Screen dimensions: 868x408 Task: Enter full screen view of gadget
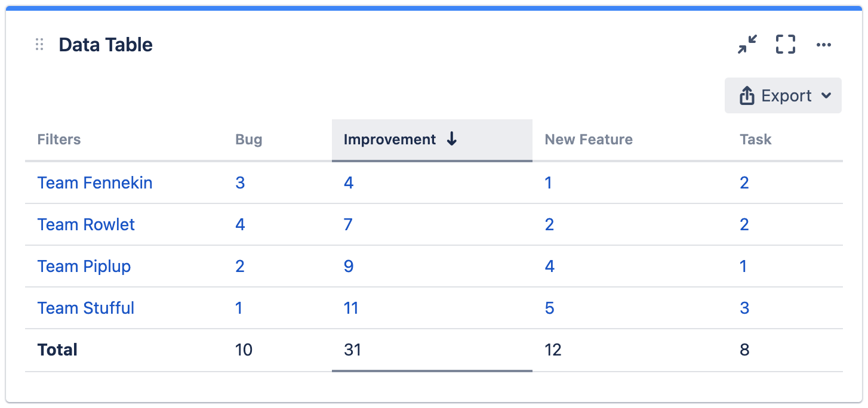coord(786,45)
